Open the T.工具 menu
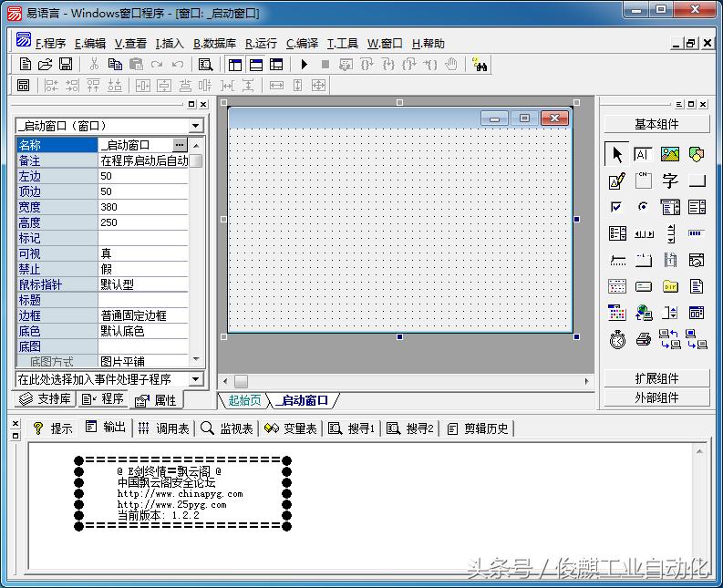This screenshot has width=723, height=588. tap(342, 44)
